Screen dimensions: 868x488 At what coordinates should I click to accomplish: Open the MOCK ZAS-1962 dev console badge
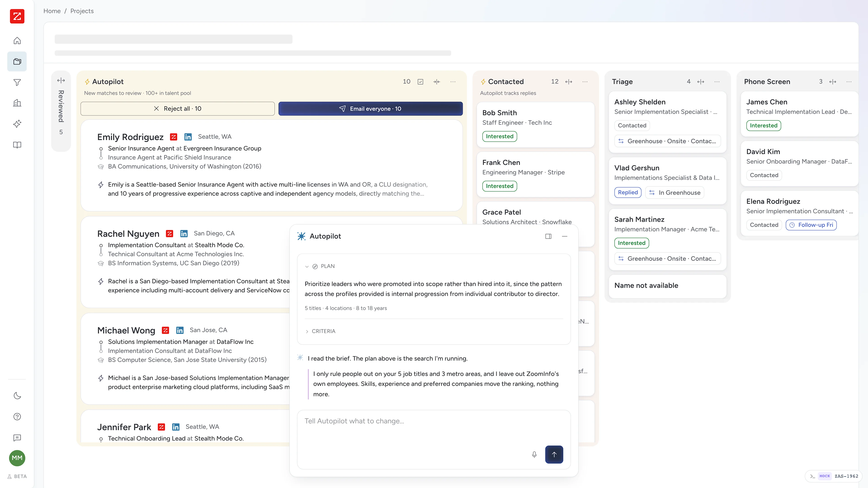point(834,476)
